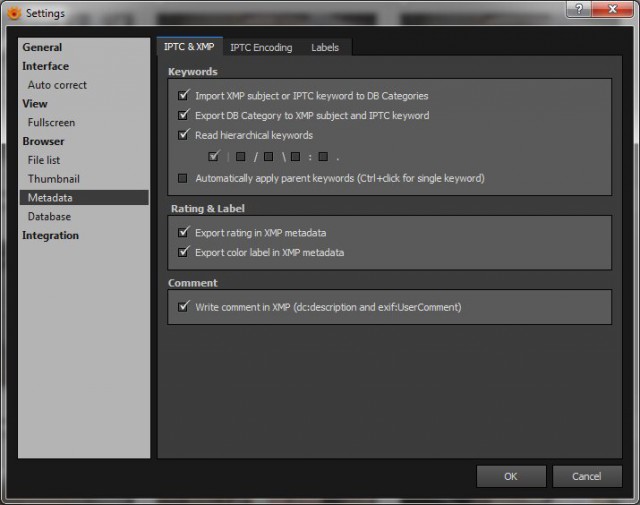Screen dimensions: 640x505
Task: Open File list settings
Action: [44, 160]
